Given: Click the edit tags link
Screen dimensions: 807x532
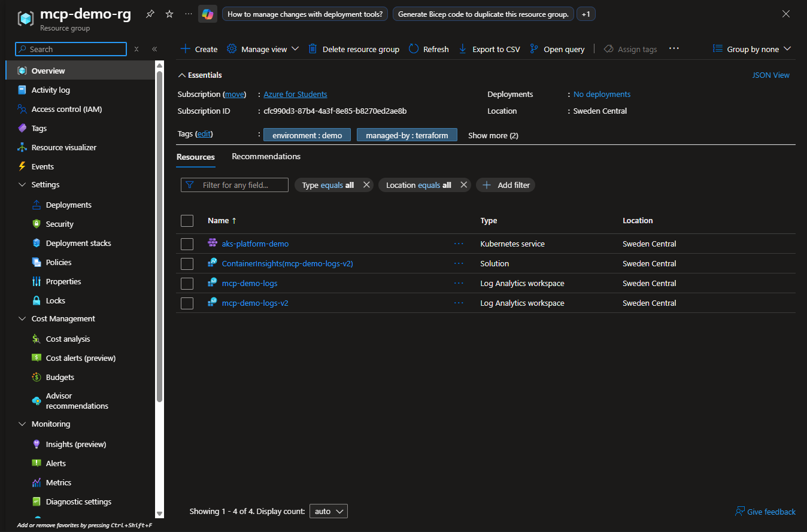Looking at the screenshot, I should [204, 133].
